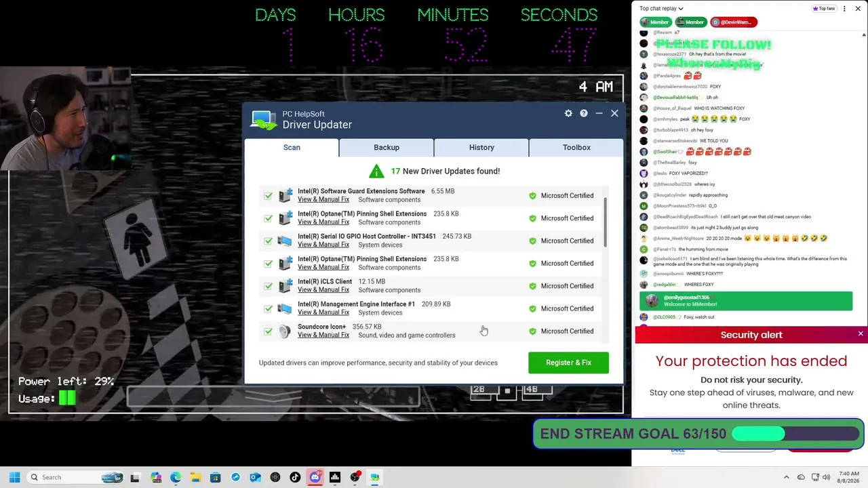Click the 'Intel(R) iCLS Client' driver name
868x488 pixels.
pos(325,282)
